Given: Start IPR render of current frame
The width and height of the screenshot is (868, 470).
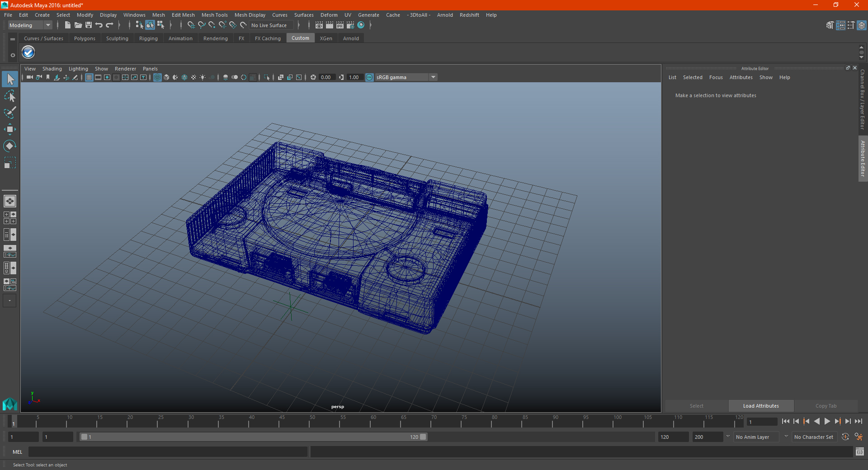Looking at the screenshot, I should point(340,25).
